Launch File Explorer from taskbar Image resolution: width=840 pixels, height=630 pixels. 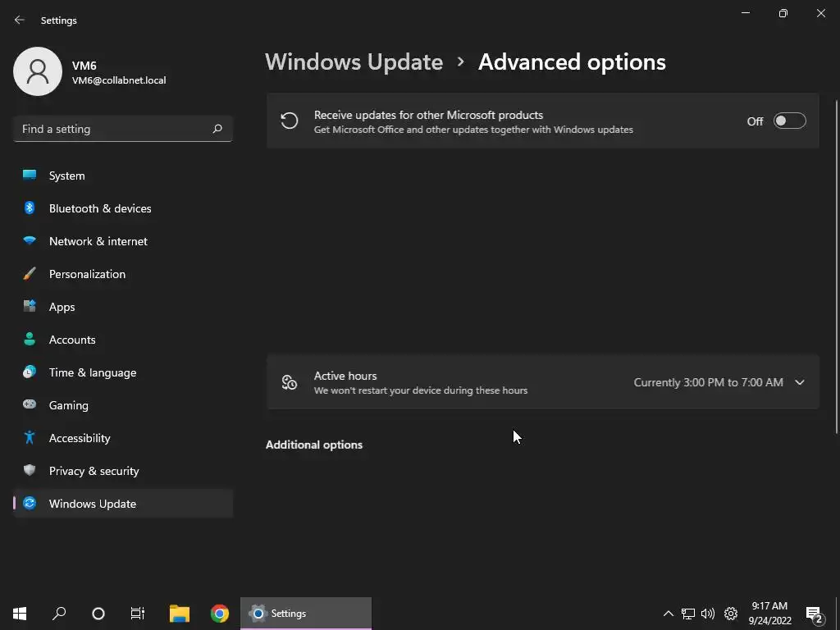pyautogui.click(x=180, y=614)
